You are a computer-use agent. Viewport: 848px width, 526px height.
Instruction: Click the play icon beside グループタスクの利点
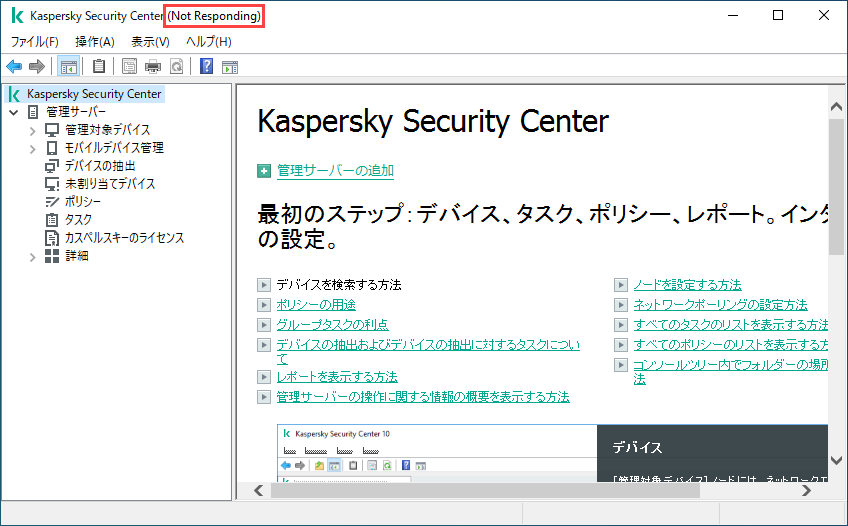coord(264,325)
